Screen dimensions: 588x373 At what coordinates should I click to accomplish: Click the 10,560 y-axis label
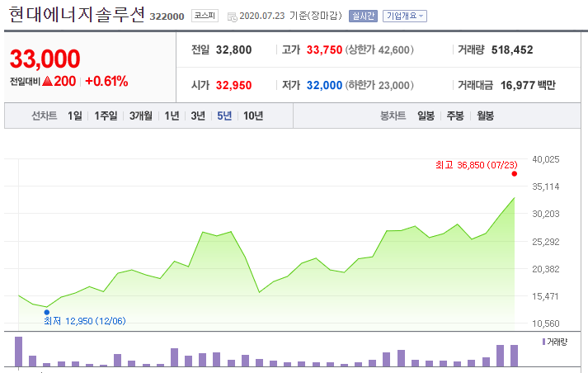click(x=546, y=323)
